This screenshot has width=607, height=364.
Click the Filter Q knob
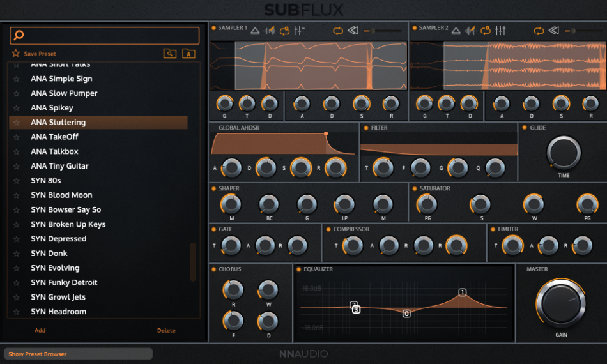495,168
